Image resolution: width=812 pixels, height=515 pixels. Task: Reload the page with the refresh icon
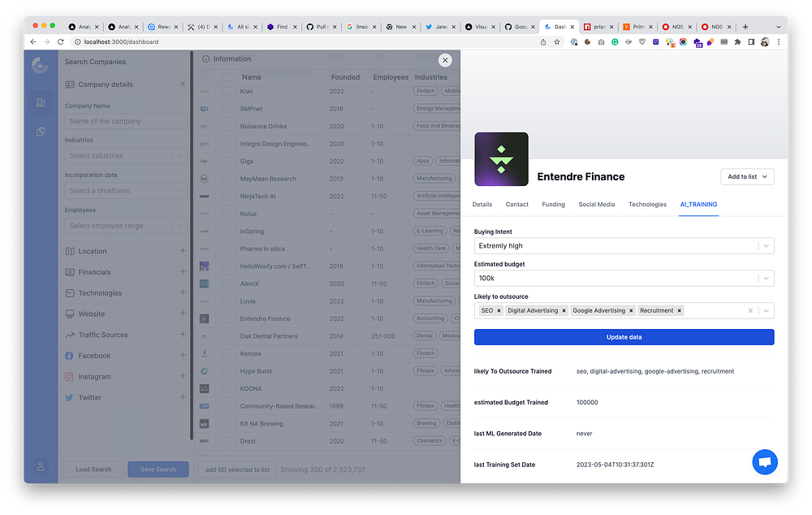(x=61, y=41)
